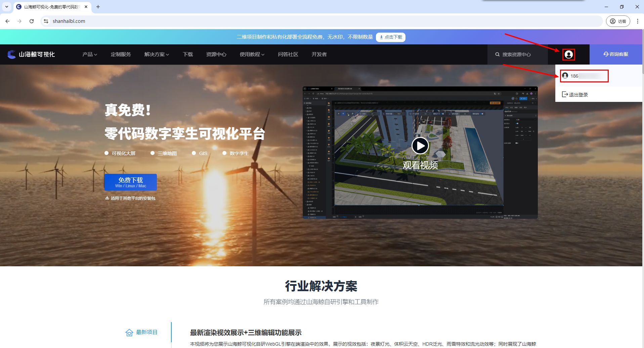Go to 下载 in the navbar
The height and width of the screenshot is (348, 644).
pyautogui.click(x=188, y=54)
